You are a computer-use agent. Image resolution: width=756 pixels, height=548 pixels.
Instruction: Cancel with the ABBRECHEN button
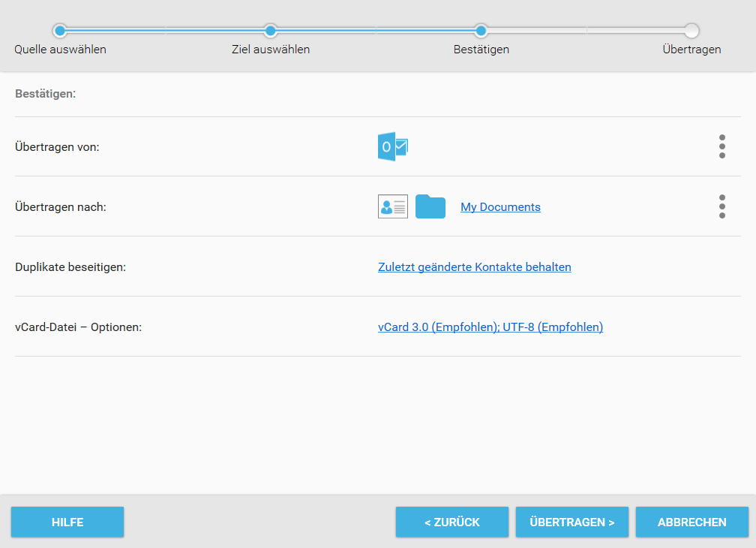coord(691,522)
